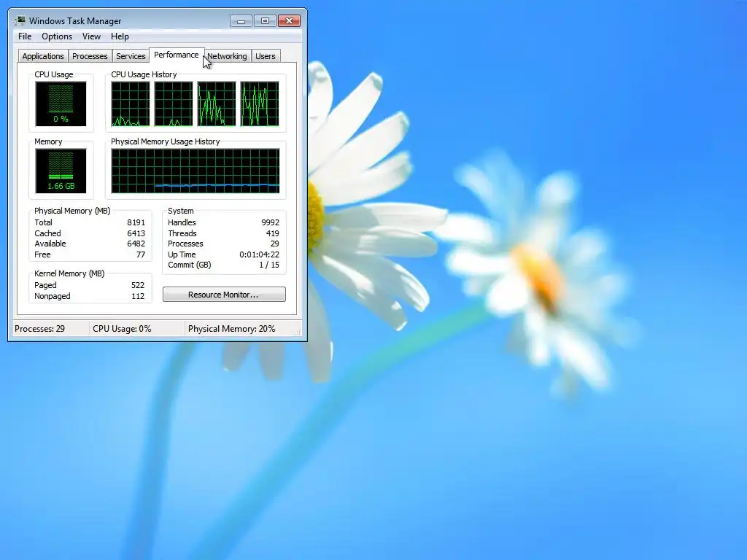Click the Paged kernel memory value 522
The height and width of the screenshot is (560, 747).
tap(138, 285)
